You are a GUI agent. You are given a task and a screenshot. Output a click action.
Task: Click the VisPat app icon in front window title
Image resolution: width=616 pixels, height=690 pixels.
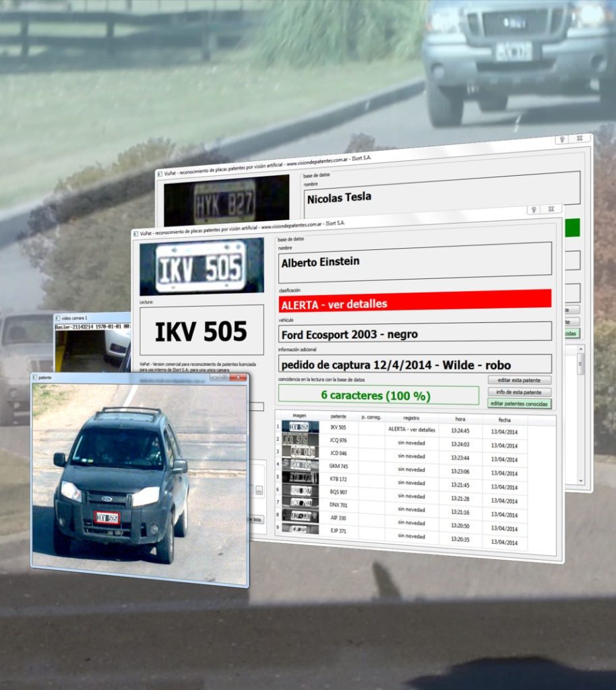pos(135,234)
